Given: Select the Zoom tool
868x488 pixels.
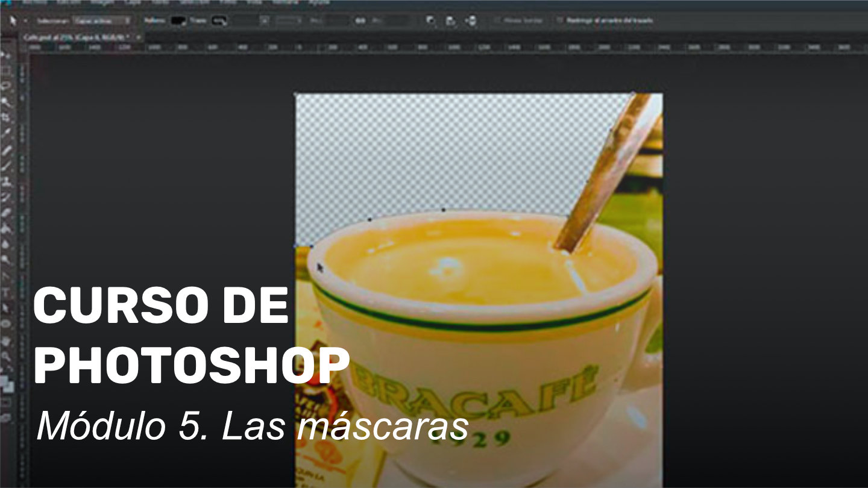Looking at the screenshot, I should click(x=7, y=356).
